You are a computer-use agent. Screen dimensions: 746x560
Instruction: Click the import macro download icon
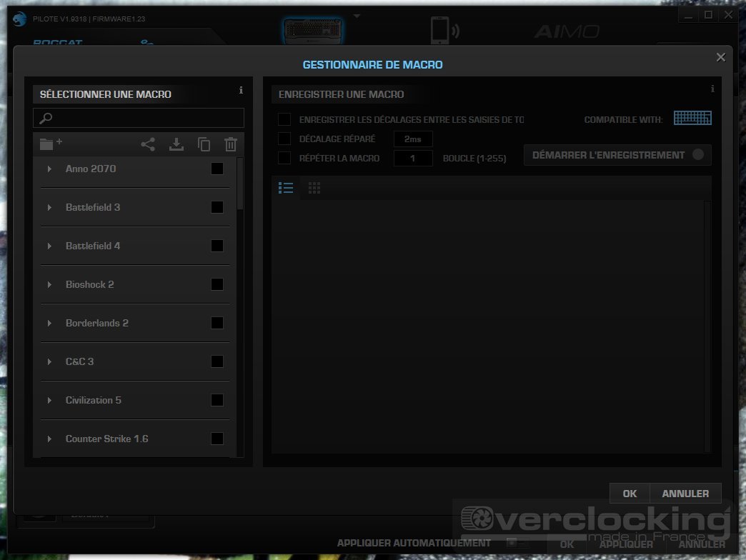[x=176, y=144]
